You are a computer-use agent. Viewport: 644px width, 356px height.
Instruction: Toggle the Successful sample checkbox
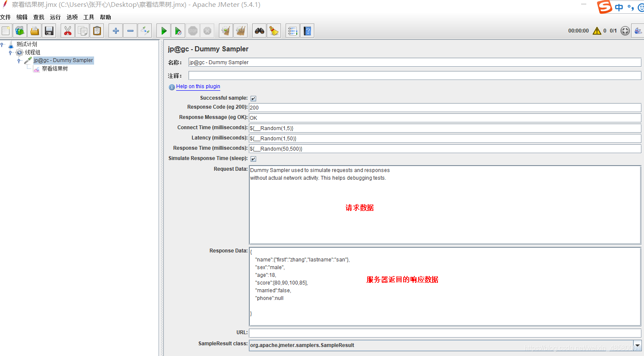[253, 98]
